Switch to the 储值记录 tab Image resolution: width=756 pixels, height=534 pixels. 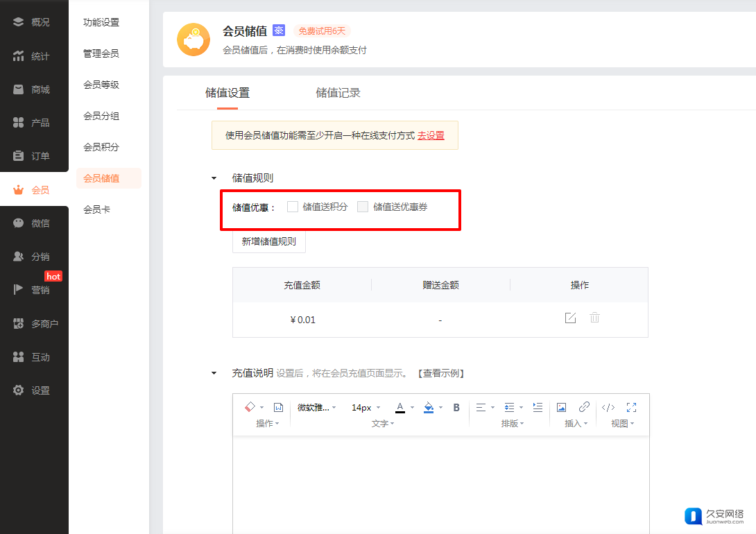coord(338,93)
